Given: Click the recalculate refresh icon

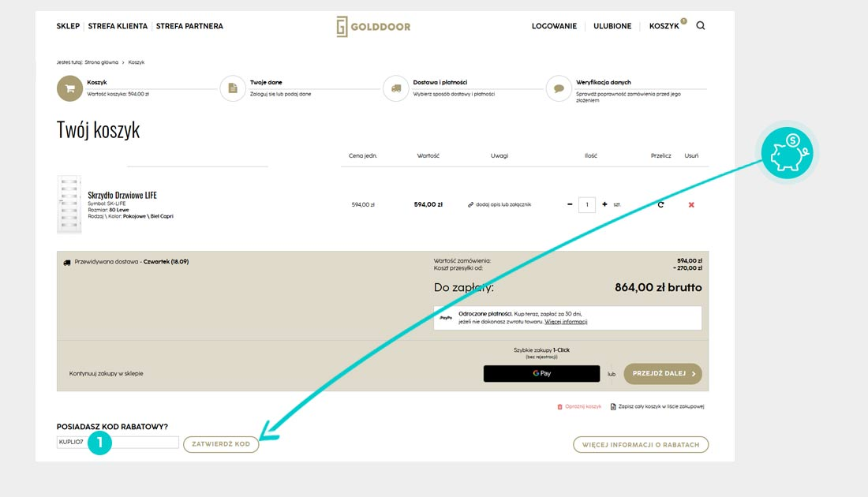Looking at the screenshot, I should point(660,204).
